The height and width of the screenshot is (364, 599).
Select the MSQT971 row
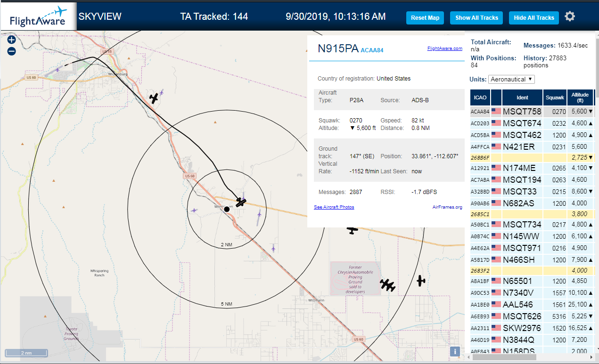tap(532, 248)
